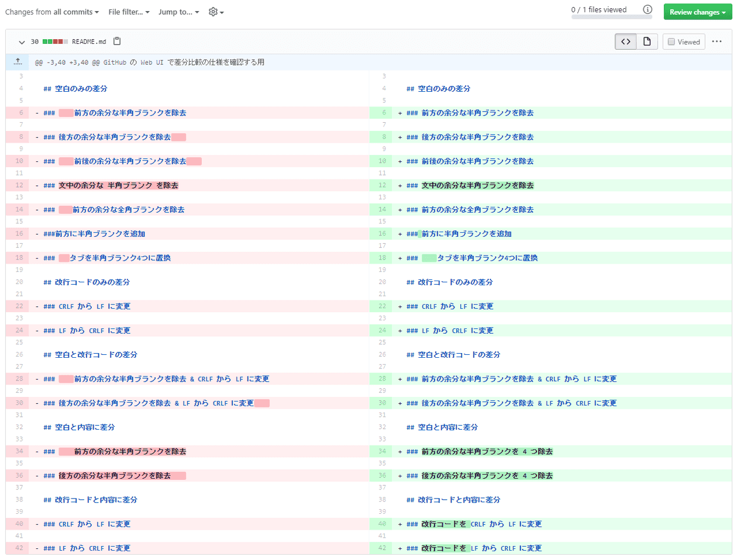Select the source diff view icon
The image size is (737, 560).
pos(625,42)
